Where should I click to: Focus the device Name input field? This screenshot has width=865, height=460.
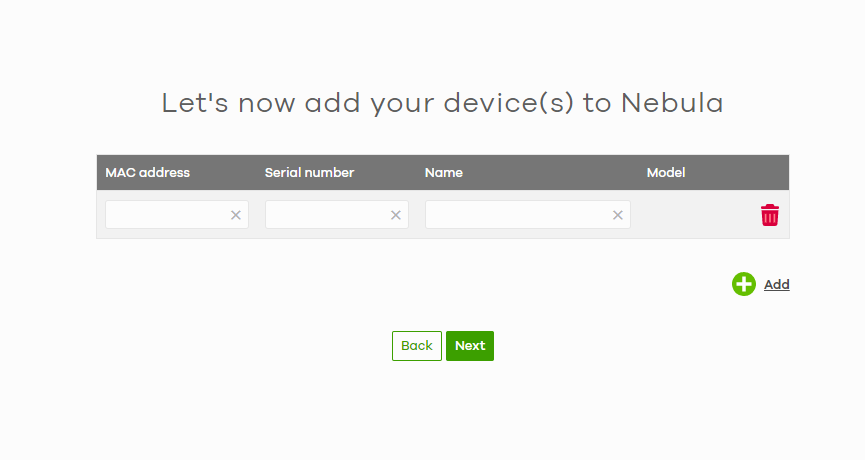[517, 215]
